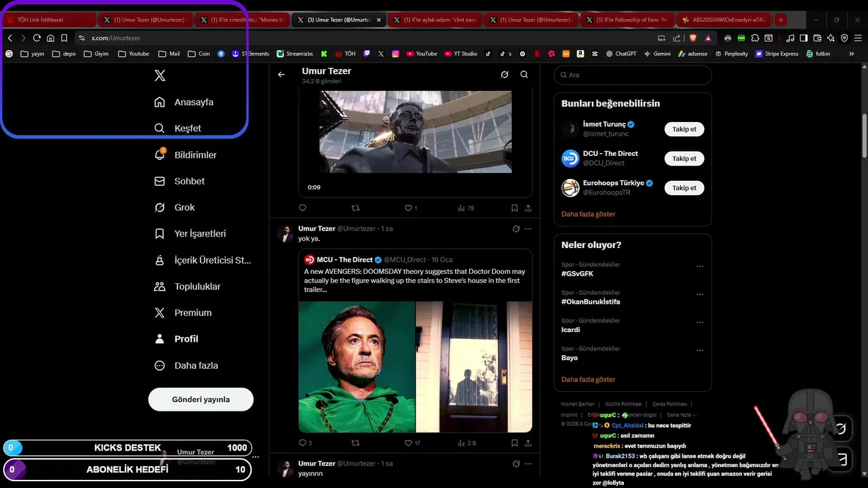This screenshot has height=488, width=868.
Task: Open the Kick bookmark icon
Action: pyautogui.click(x=324, y=54)
